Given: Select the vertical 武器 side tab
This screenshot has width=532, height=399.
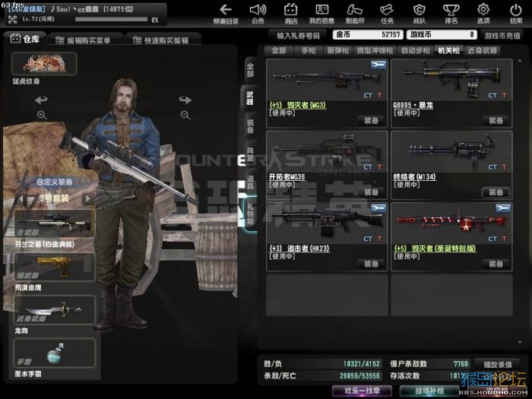Looking at the screenshot, I should click(x=250, y=98).
